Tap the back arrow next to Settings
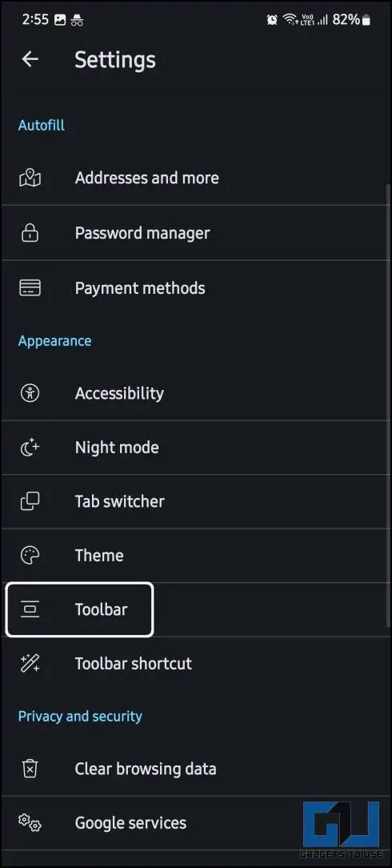 coord(30,59)
